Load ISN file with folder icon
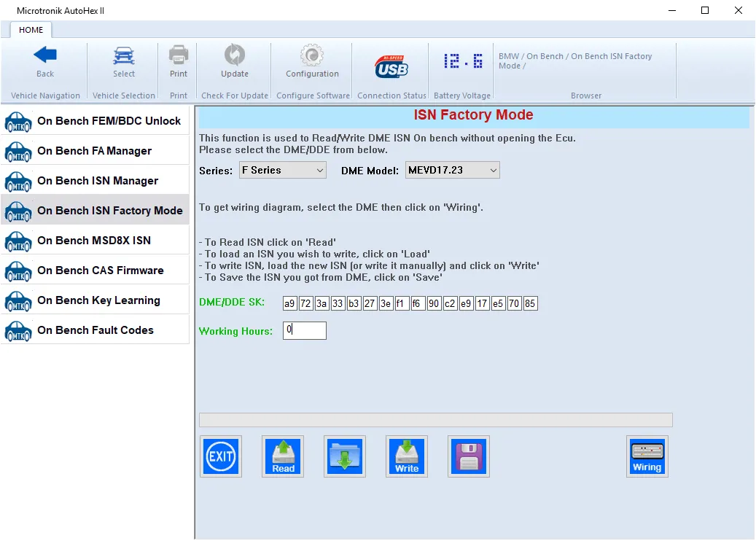756x541 pixels. [x=345, y=456]
